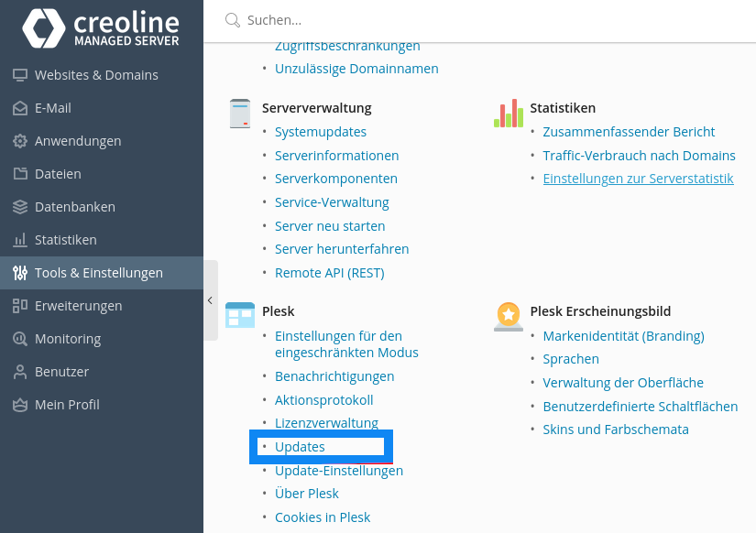756x533 pixels.
Task: Open Statistiken in the sidebar
Action: click(102, 240)
